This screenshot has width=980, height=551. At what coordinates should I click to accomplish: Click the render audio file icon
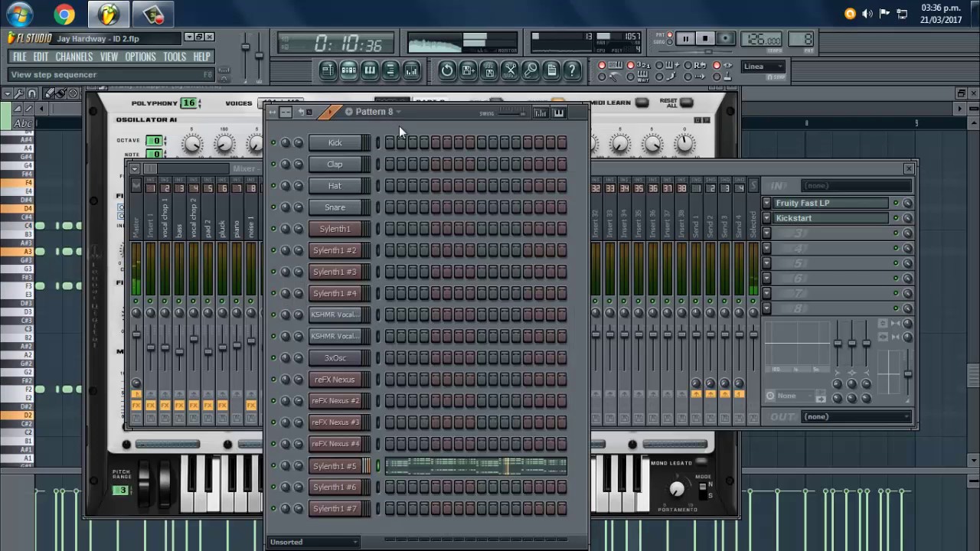tap(488, 70)
